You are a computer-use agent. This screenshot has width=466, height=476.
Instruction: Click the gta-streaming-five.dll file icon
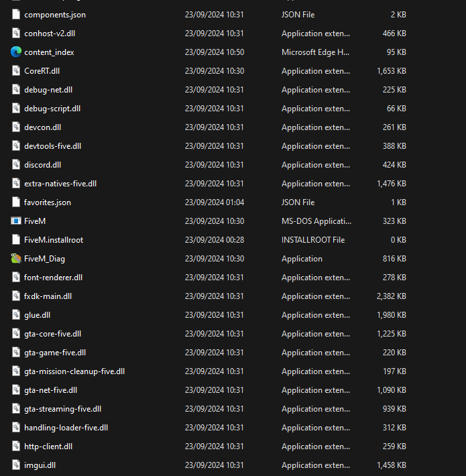click(16, 408)
